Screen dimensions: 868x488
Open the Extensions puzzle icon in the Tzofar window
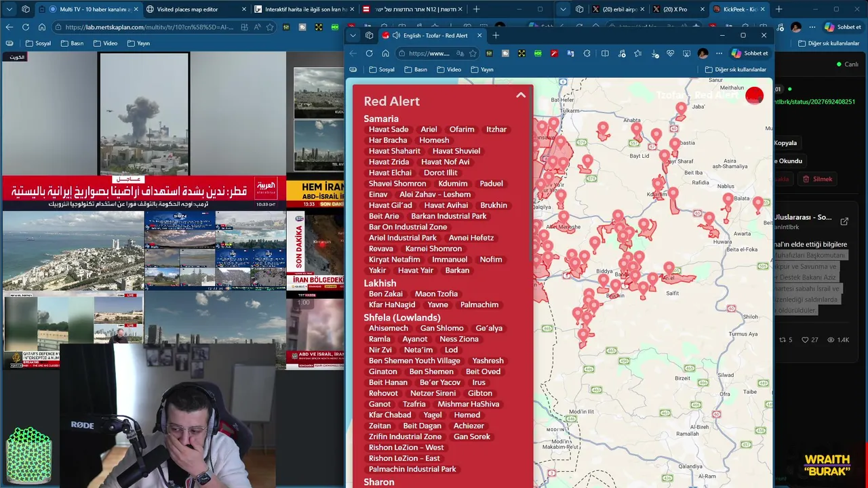click(587, 54)
